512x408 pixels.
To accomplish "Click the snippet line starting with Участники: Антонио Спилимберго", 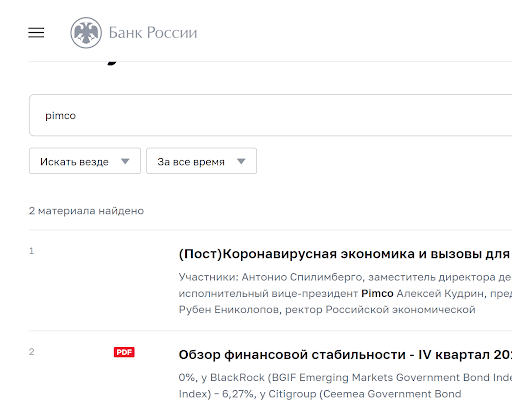I will tap(345, 277).
